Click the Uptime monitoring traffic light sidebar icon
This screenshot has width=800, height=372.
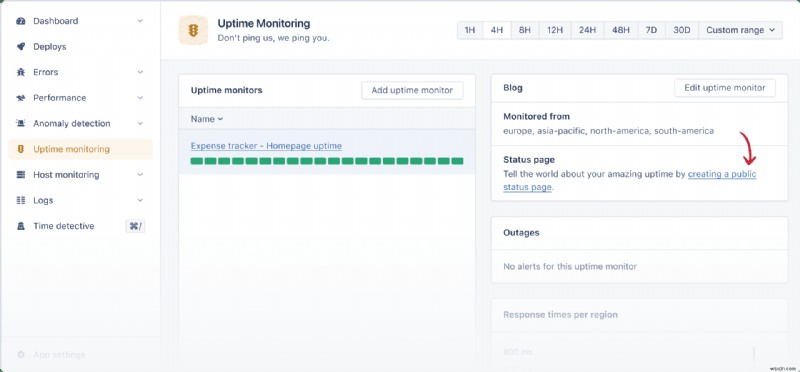[x=21, y=149]
